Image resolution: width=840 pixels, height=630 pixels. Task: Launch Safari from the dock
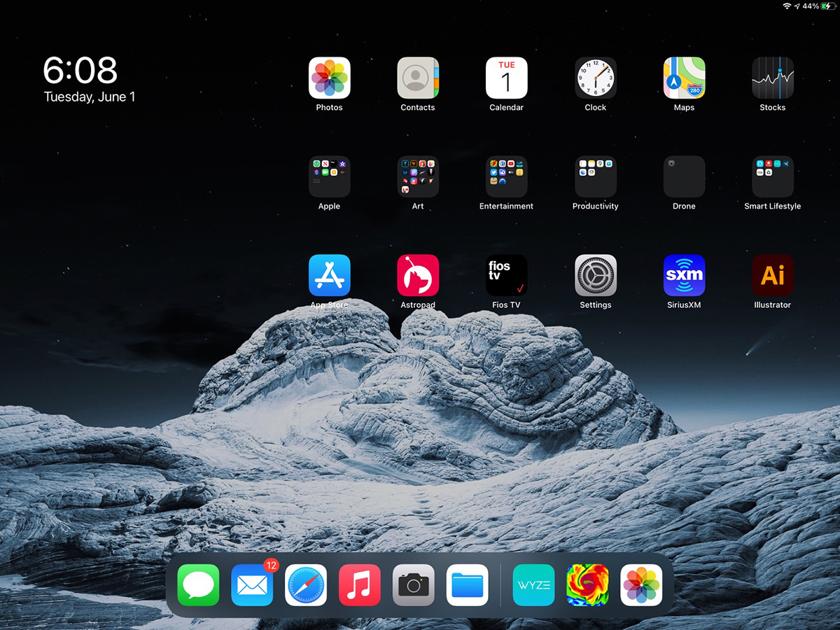[x=306, y=585]
